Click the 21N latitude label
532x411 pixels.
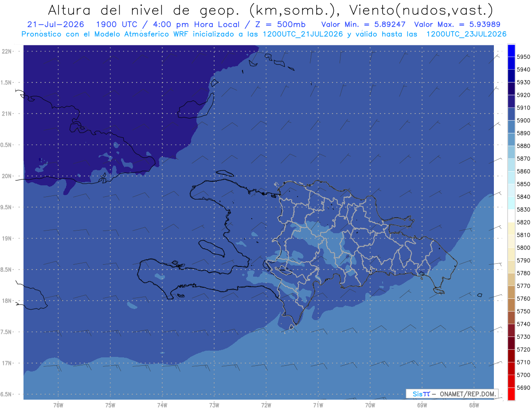point(7,114)
